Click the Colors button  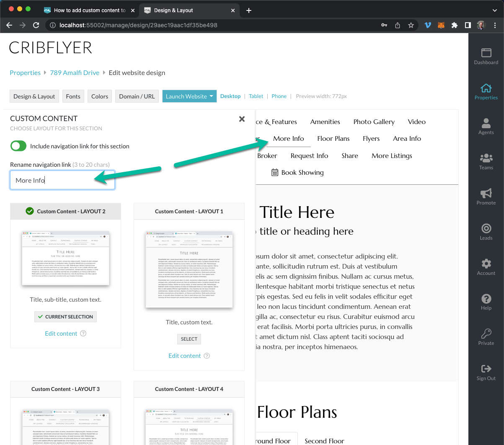coord(100,96)
